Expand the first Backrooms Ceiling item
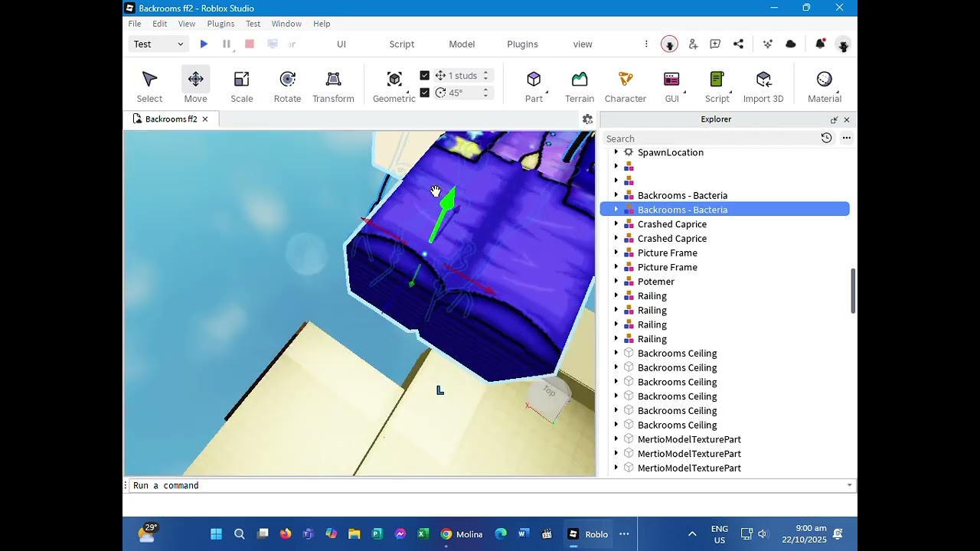Screen dimensions: 980x551 pyautogui.click(x=616, y=353)
